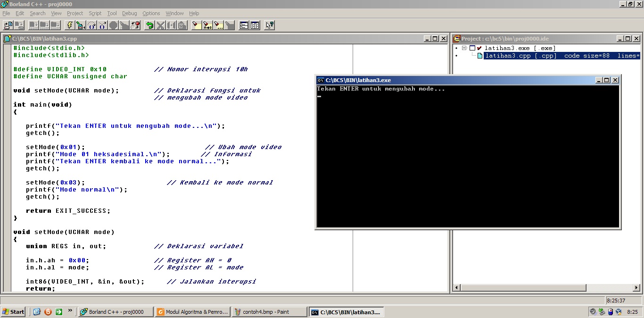Screen dimensions: 644x318
Task: Click the line '#define VIDEO_INT 0x10'
Action: [60, 69]
